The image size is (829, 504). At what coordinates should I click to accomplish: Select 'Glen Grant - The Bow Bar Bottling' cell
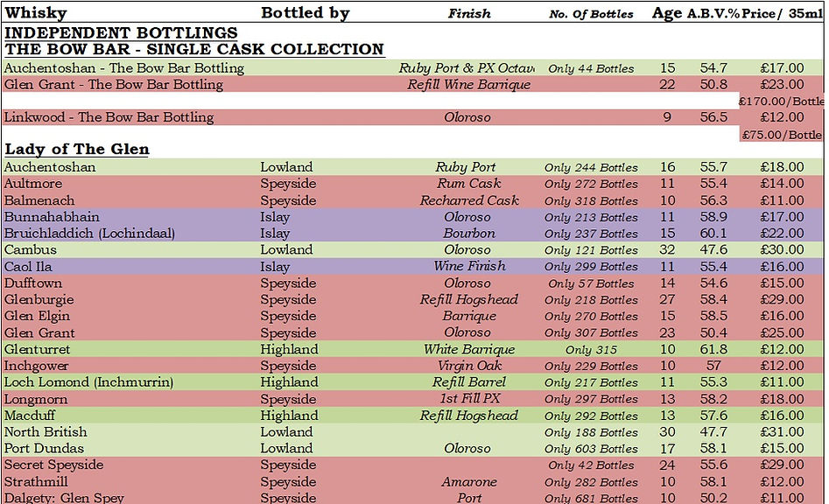tap(114, 85)
